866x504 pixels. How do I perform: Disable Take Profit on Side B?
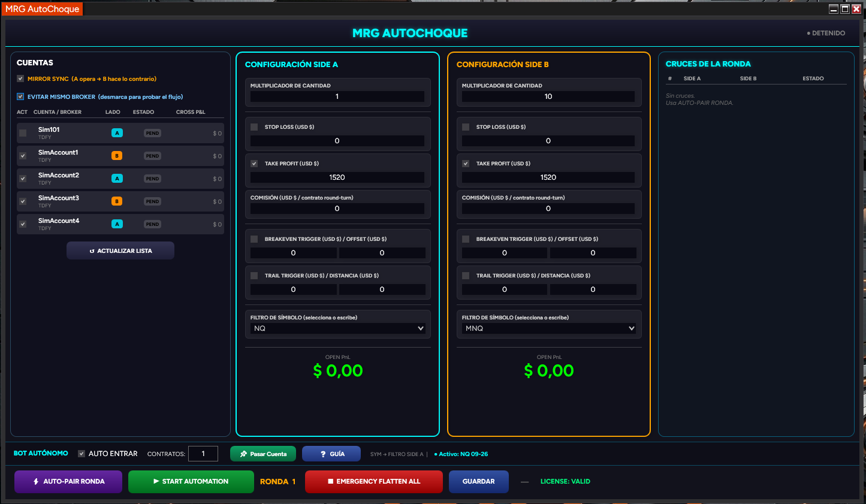click(466, 164)
